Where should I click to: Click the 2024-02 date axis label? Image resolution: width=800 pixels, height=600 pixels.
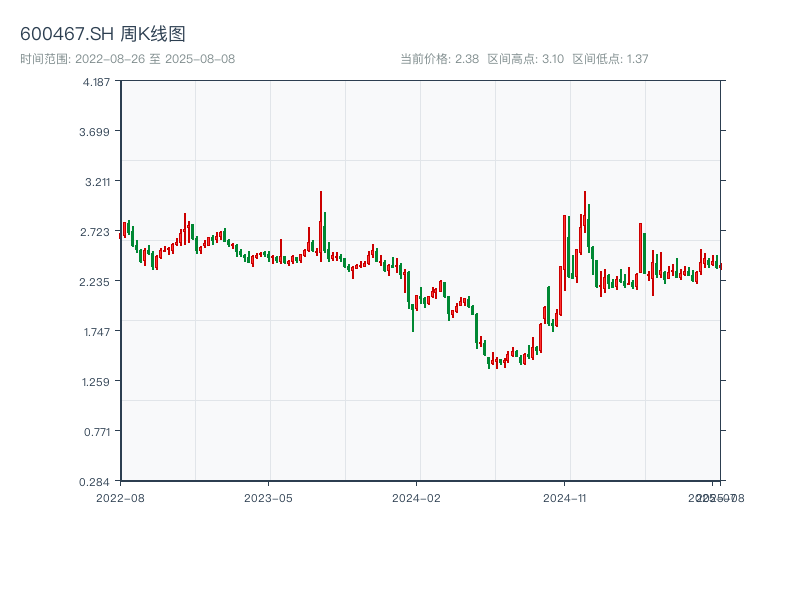pyautogui.click(x=416, y=497)
